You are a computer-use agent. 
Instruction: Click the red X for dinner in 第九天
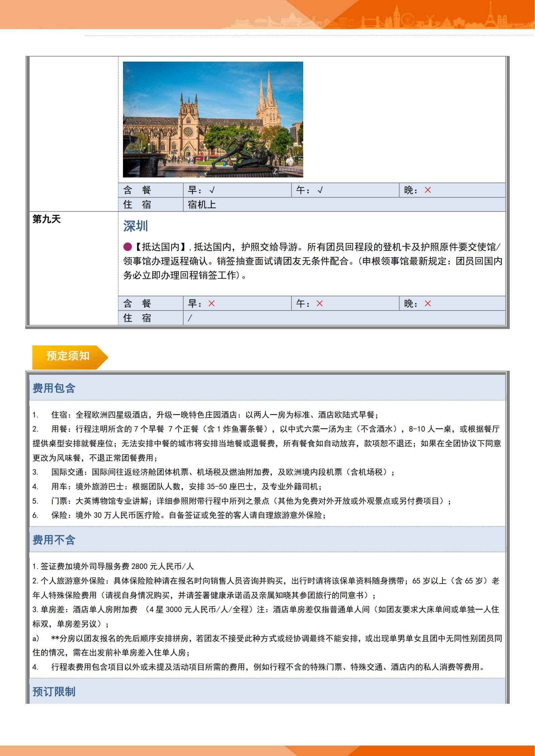click(x=428, y=303)
